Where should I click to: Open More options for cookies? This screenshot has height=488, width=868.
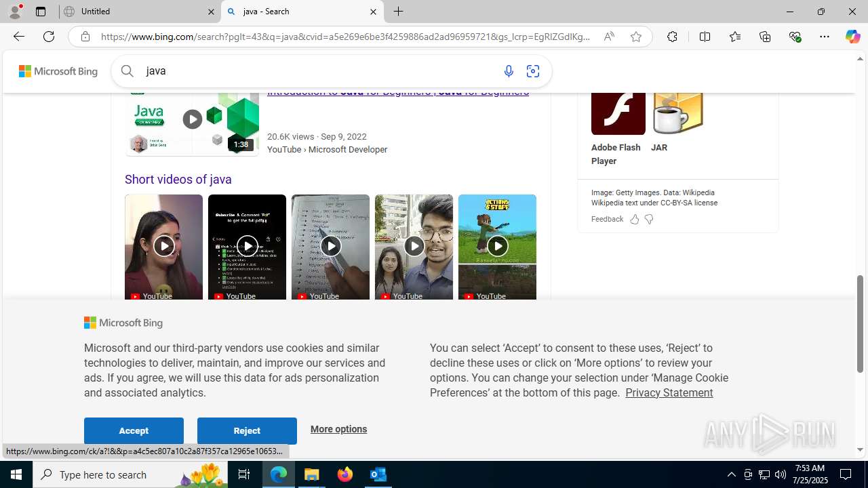point(338,429)
